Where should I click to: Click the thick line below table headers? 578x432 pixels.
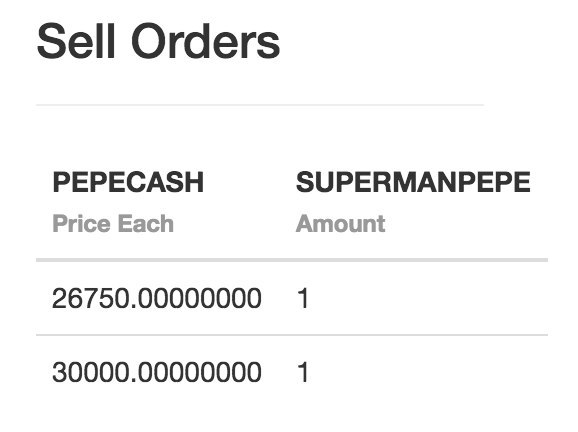292,260
